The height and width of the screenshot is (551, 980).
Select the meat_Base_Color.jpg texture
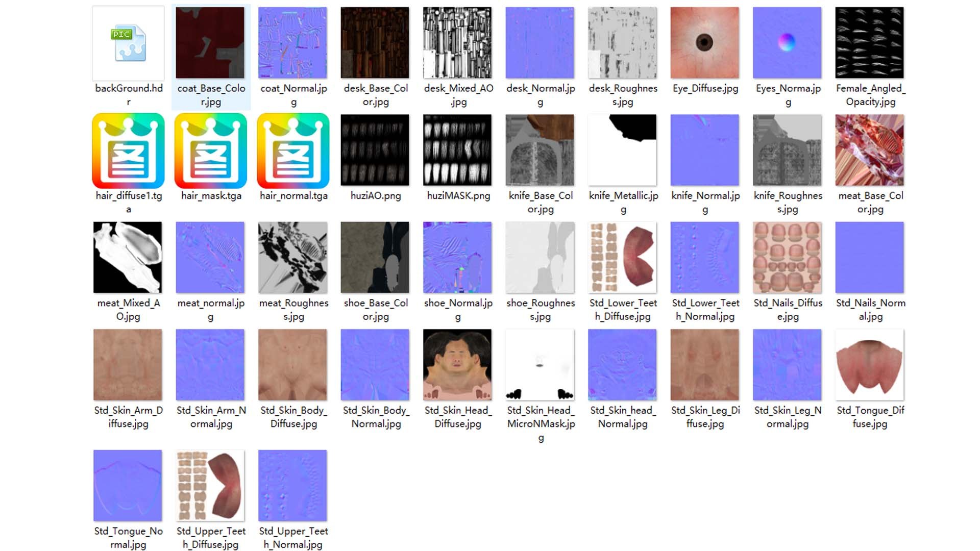pyautogui.click(x=869, y=150)
